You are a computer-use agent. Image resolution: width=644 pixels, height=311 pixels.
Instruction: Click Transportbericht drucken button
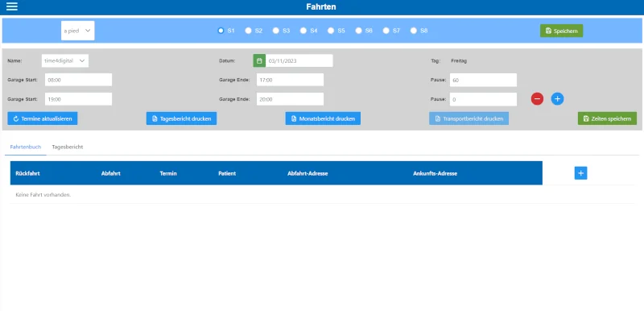tap(469, 118)
